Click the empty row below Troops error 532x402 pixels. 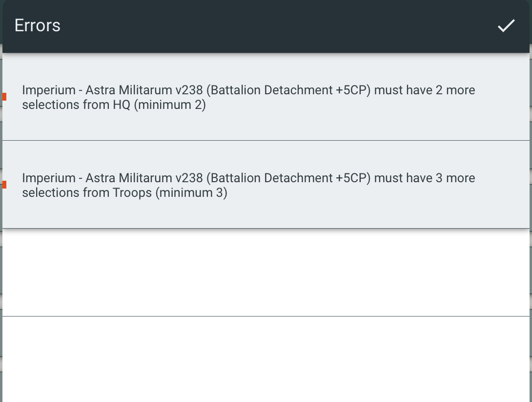pyautogui.click(x=266, y=272)
